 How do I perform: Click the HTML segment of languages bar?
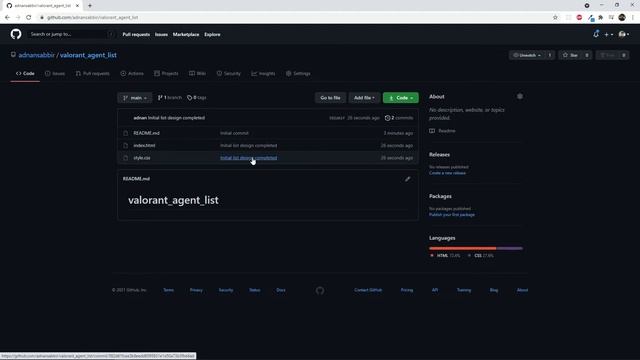[462, 248]
